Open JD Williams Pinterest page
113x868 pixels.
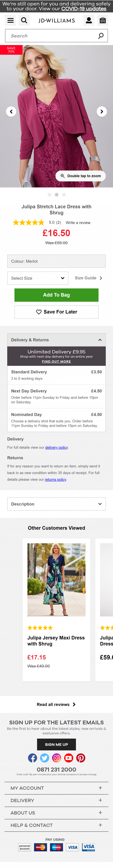coord(81,758)
